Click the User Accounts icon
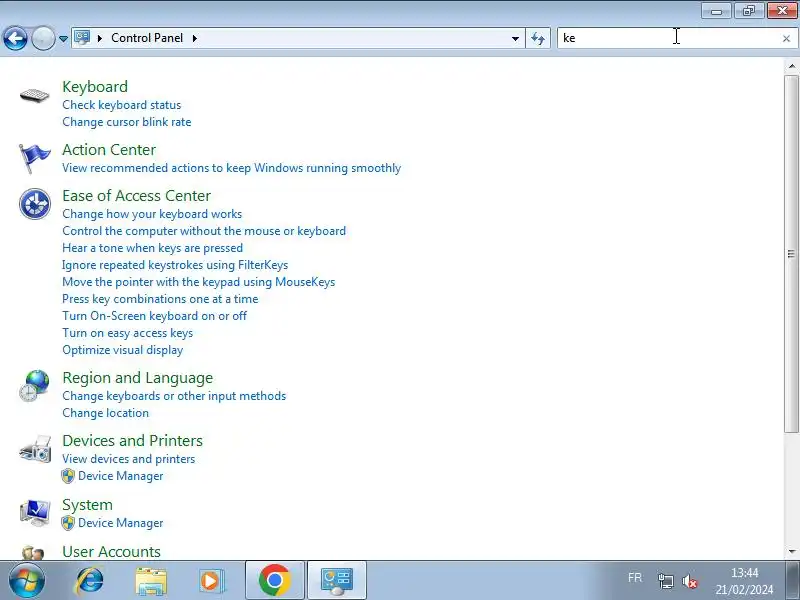 tap(33, 553)
